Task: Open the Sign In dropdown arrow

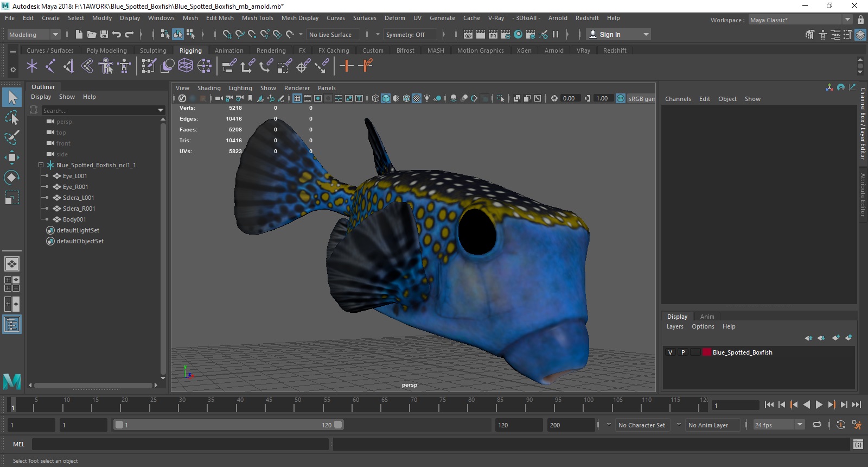Action: coord(646,34)
